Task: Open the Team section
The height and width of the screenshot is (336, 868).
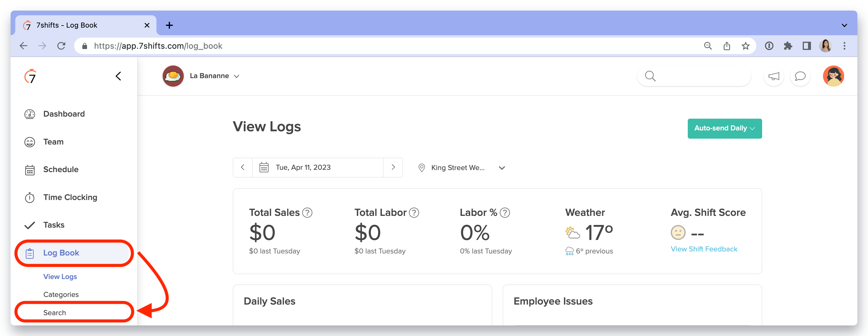Action: click(x=53, y=142)
